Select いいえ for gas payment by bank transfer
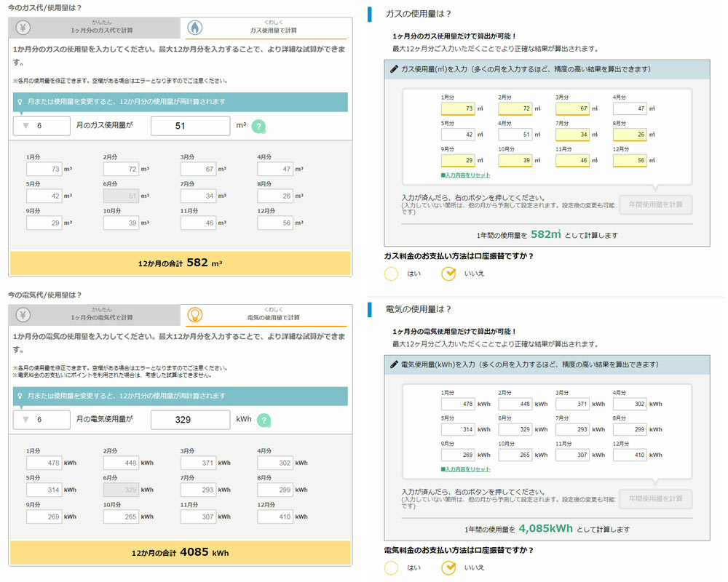Image resolution: width=728 pixels, height=582 pixels. [449, 274]
